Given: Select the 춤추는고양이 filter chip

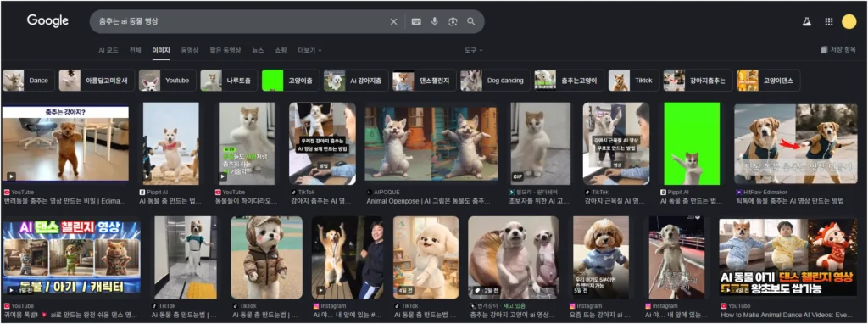Looking at the screenshot, I should point(569,81).
